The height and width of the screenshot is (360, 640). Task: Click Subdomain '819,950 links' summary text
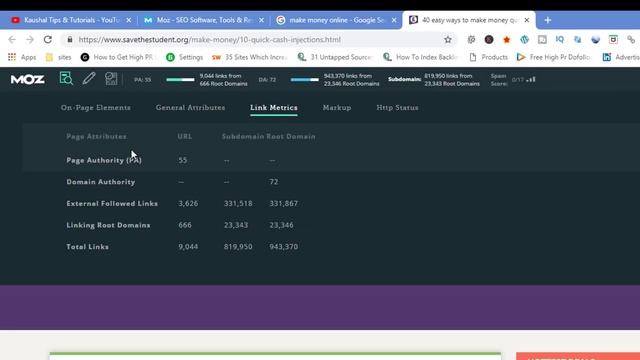451,80
